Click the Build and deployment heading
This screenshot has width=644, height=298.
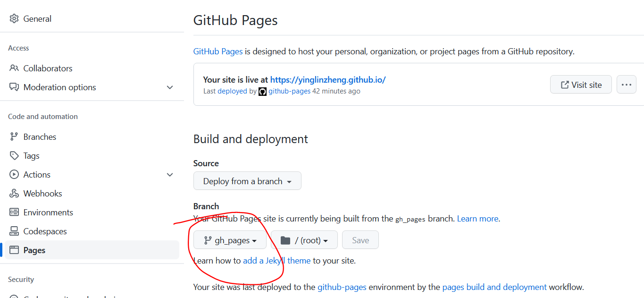(x=251, y=139)
